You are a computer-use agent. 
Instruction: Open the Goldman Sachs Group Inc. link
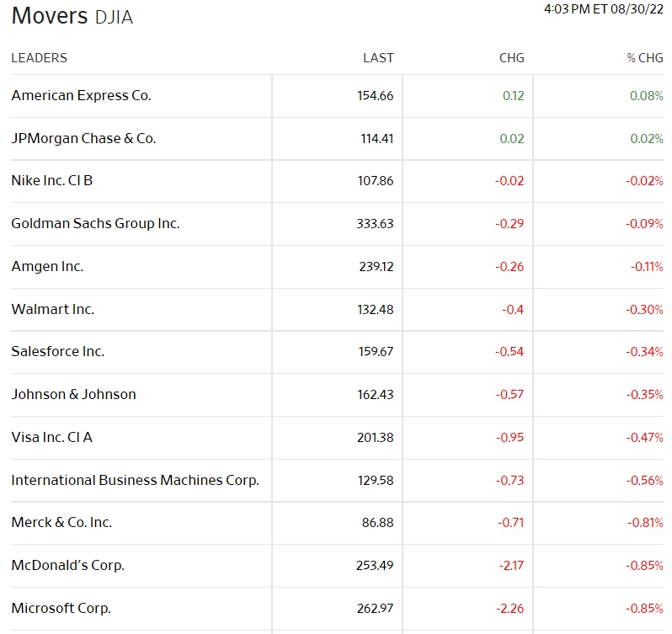[95, 224]
